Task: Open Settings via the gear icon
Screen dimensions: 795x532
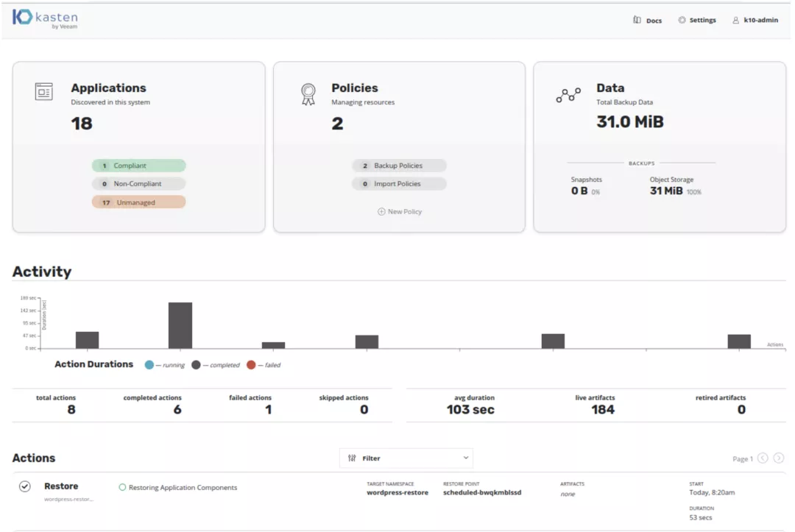Action: [x=682, y=20]
